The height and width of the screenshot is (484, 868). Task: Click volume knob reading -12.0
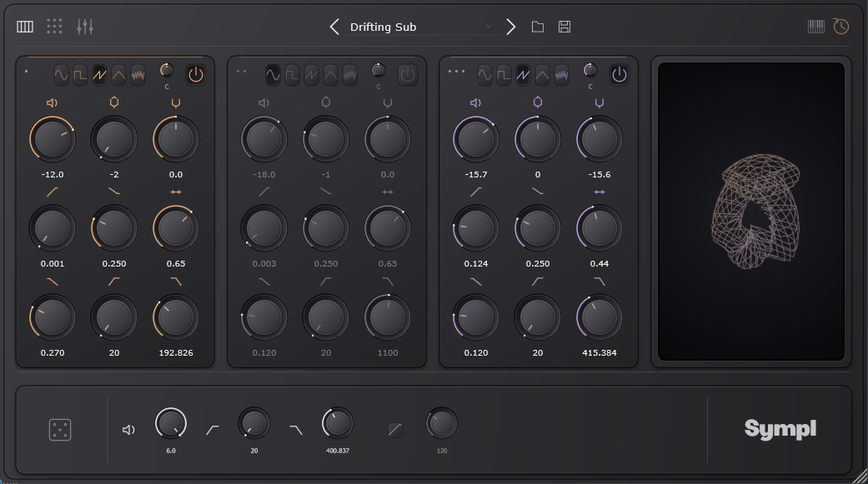[x=52, y=139]
